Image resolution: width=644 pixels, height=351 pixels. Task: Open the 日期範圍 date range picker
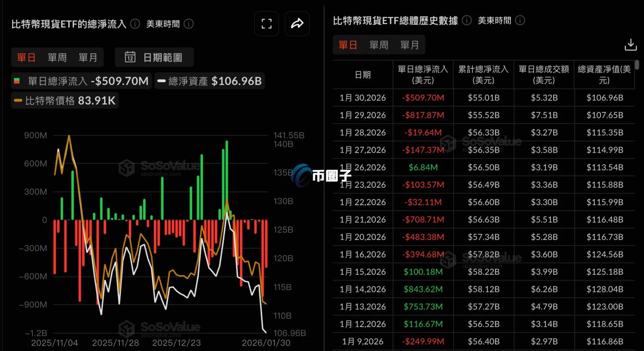pos(154,57)
